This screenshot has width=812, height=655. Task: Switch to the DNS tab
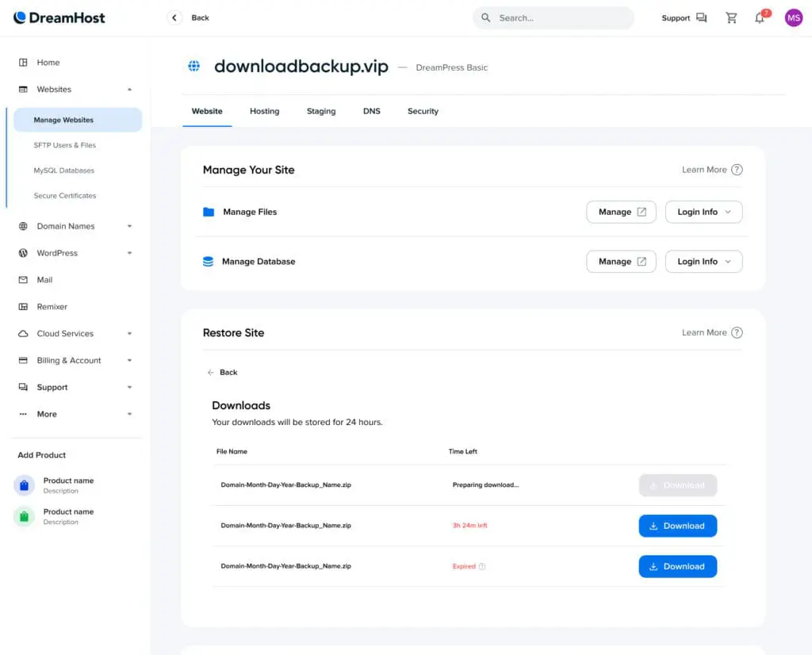[372, 111]
